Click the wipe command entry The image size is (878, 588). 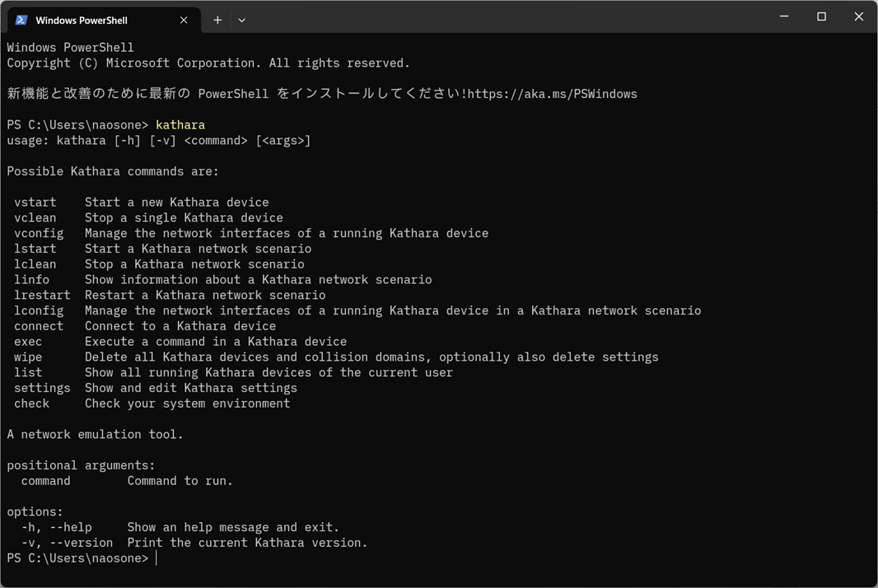point(28,357)
